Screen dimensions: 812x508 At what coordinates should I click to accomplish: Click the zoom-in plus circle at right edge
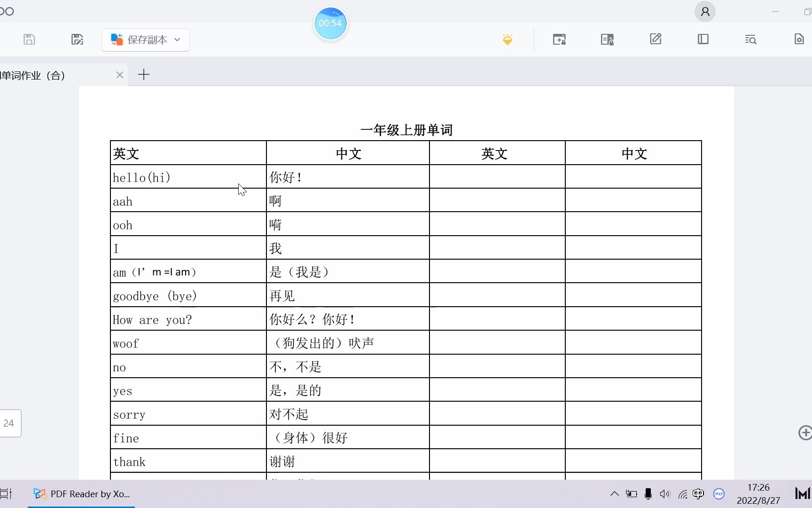805,433
